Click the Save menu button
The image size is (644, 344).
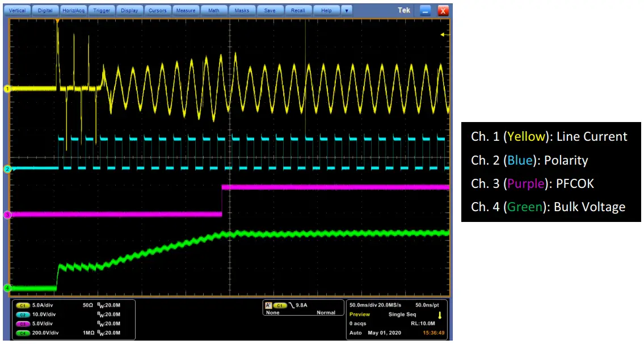(x=270, y=10)
